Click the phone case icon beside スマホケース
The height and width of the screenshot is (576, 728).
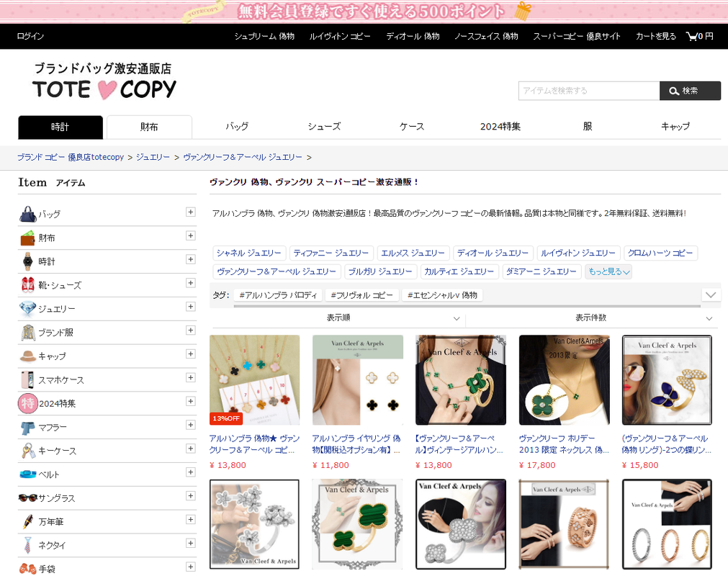point(28,379)
